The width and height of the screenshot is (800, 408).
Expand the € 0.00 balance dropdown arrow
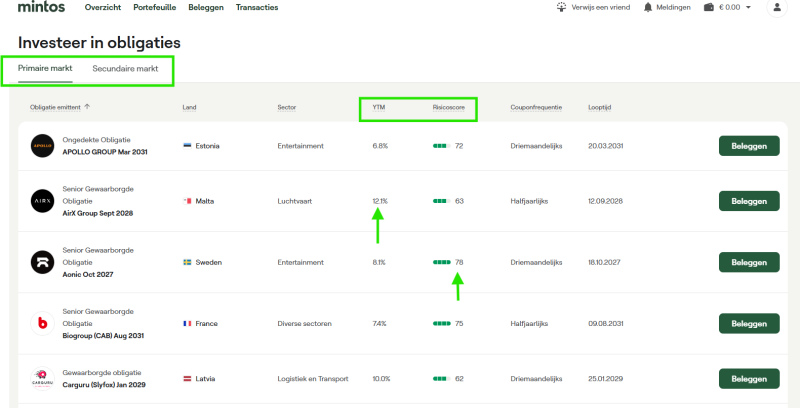748,7
